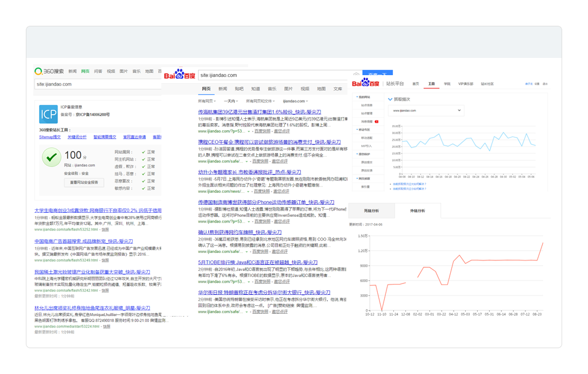Viewport: 588px width, 374px height.
Task: Open 移动适配 in 站长平台 sidebar
Action: pyautogui.click(x=366, y=138)
